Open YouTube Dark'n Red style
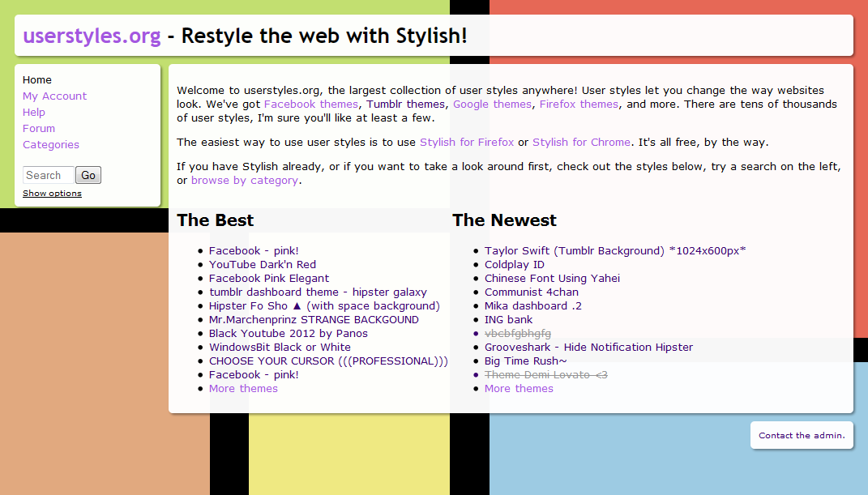The image size is (868, 495). [x=263, y=264]
